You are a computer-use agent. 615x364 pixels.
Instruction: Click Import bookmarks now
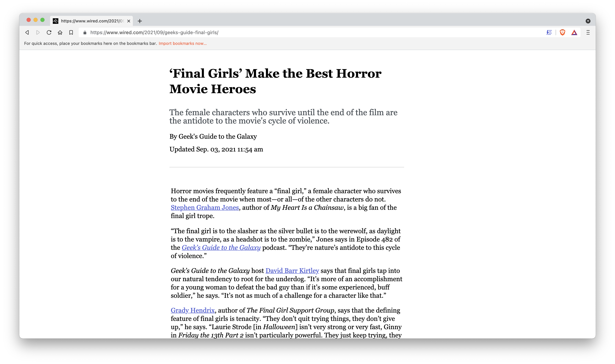pos(183,43)
